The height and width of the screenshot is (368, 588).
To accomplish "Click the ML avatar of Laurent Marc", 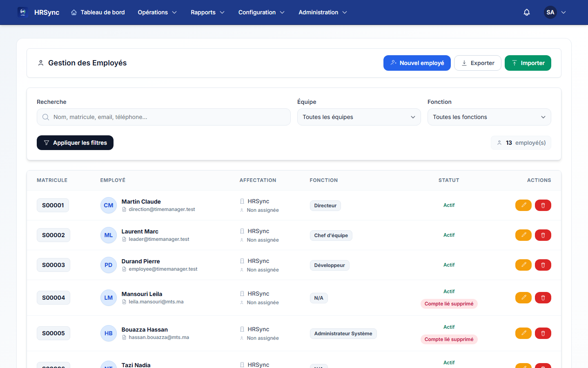I will [x=109, y=235].
